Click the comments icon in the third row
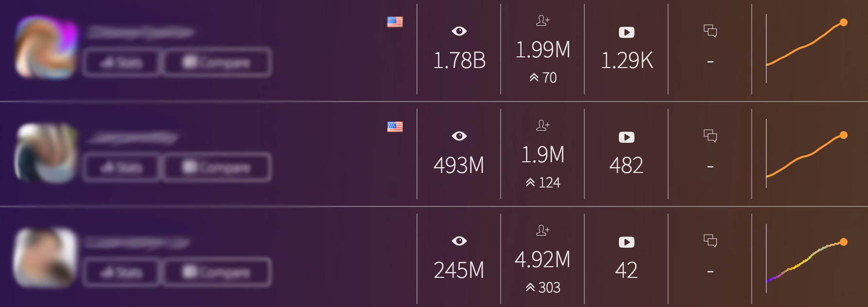The width and height of the screenshot is (868, 307). coord(710,240)
